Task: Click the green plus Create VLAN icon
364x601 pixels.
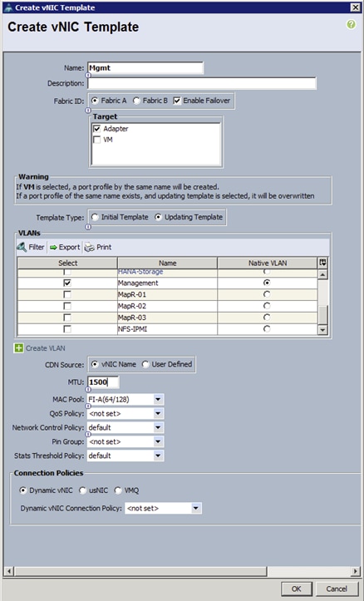Action: pos(18,348)
